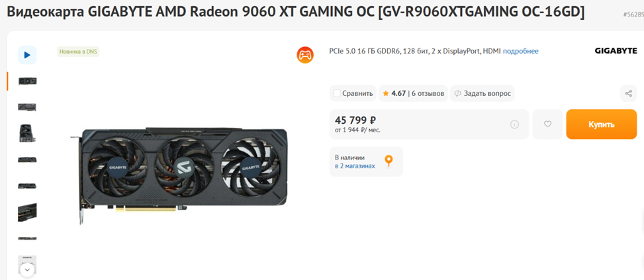This screenshot has width=644, height=280.
Task: Open Задать вопрос button
Action: (x=483, y=93)
